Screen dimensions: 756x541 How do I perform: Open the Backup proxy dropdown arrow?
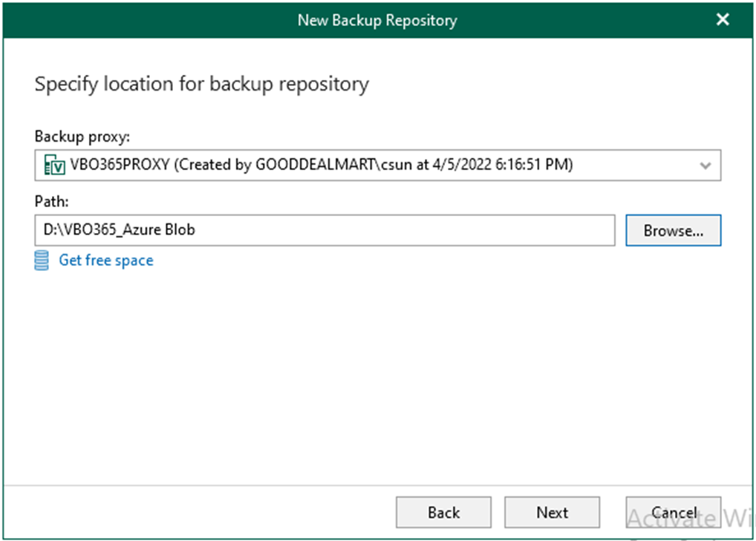tap(706, 165)
